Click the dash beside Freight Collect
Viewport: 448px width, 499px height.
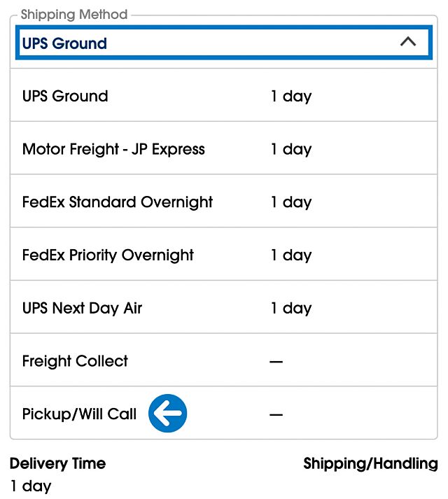[x=276, y=362]
